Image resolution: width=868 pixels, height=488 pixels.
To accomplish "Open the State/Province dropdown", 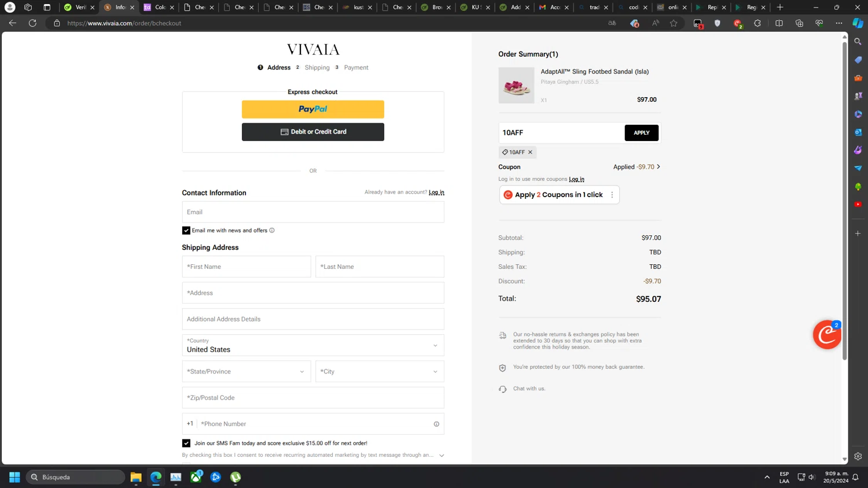I will pos(247,371).
